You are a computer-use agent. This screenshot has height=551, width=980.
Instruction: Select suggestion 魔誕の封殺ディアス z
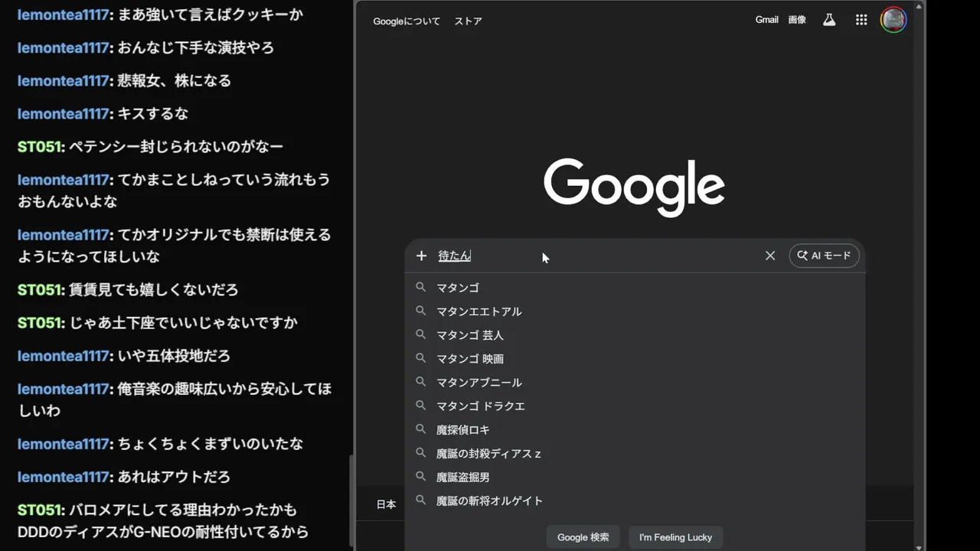coord(635,454)
